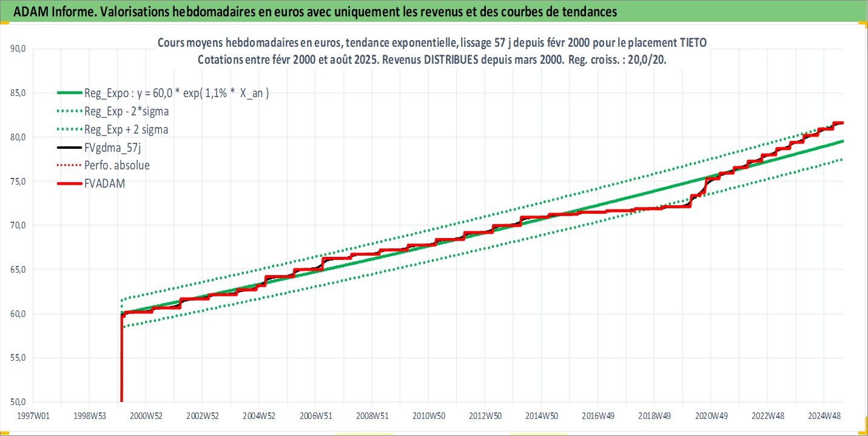Click x-axis label 2018W49
868x436 pixels.
tap(654, 416)
